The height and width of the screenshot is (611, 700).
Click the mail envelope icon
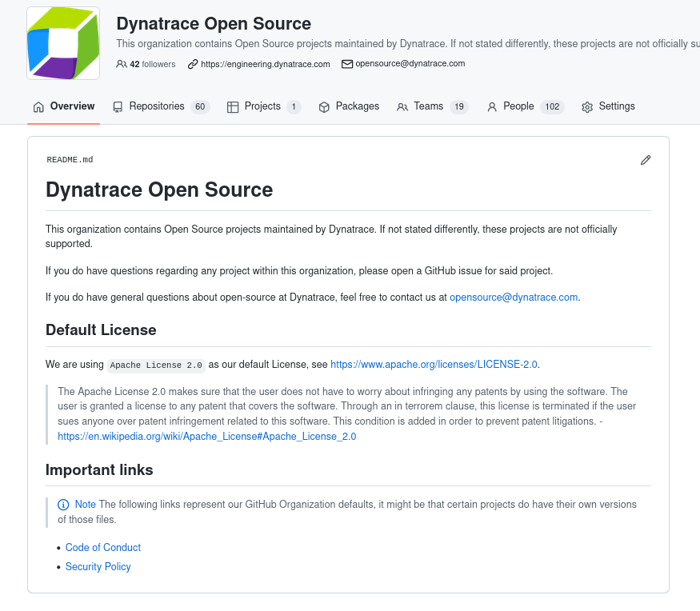pos(347,64)
